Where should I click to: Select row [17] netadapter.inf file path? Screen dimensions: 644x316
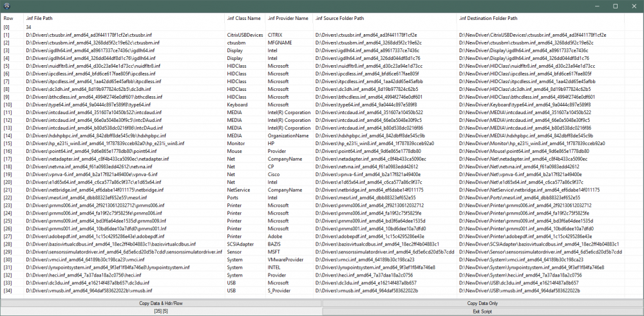pyautogui.click(x=96, y=159)
